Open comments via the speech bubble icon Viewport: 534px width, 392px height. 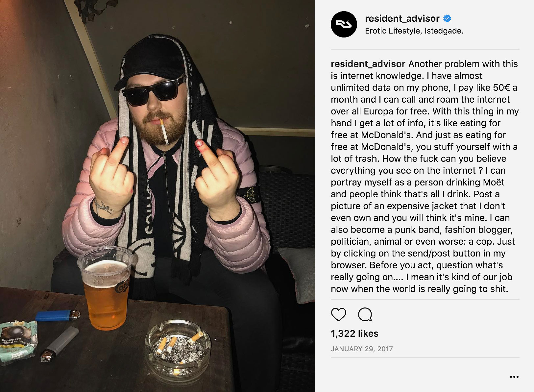tap(365, 315)
